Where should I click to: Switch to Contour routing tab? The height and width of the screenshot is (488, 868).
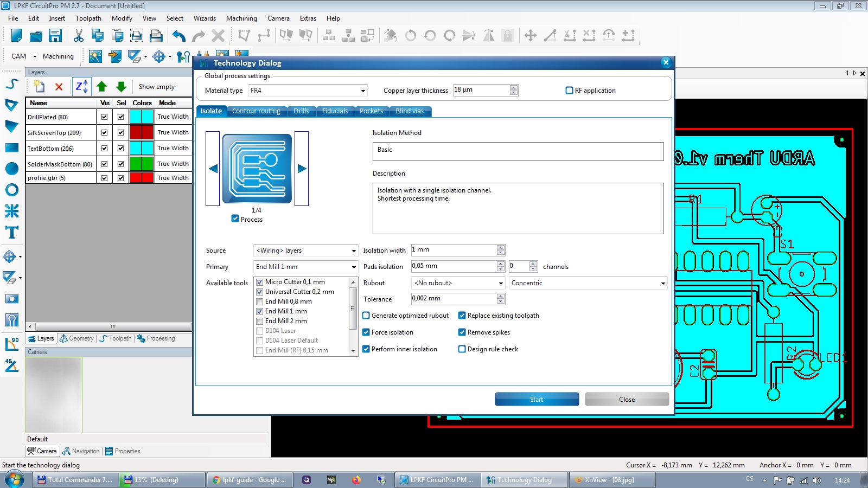point(256,111)
